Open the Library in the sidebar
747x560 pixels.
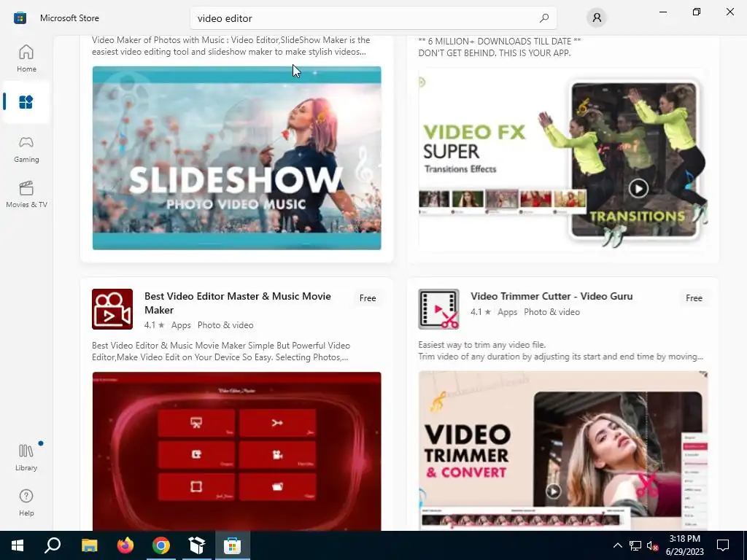[x=26, y=456]
